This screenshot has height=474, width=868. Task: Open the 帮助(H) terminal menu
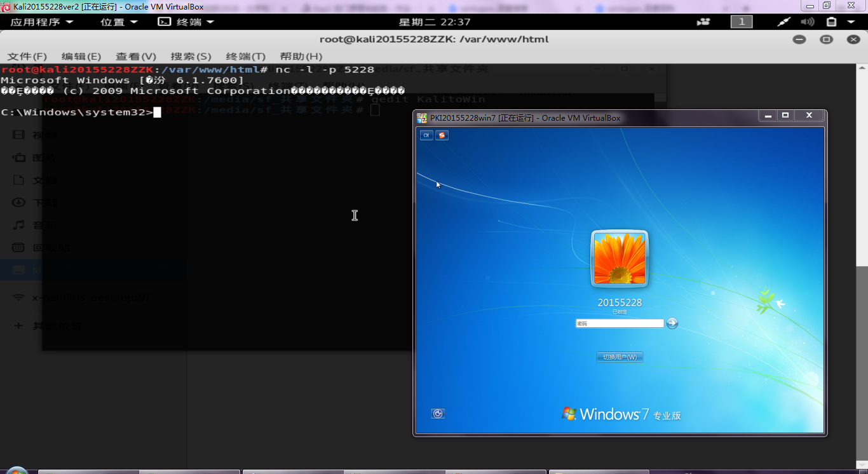click(301, 56)
